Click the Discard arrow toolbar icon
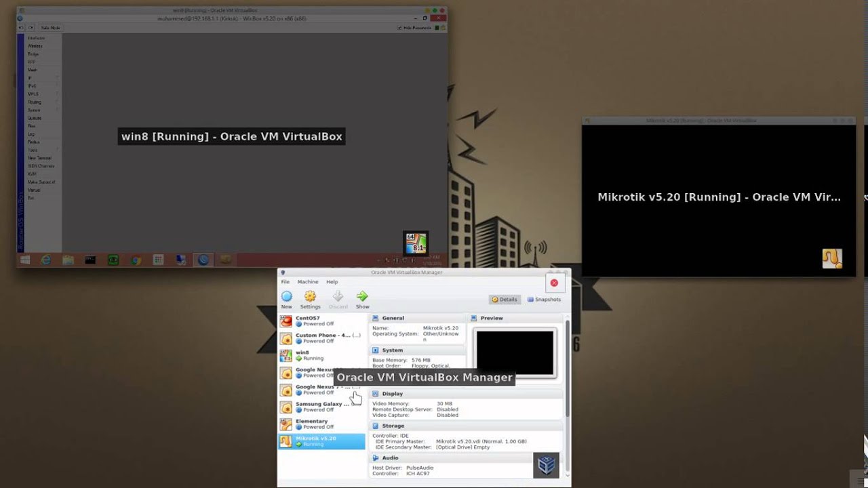Viewport: 868px width, 488px height. tap(338, 296)
